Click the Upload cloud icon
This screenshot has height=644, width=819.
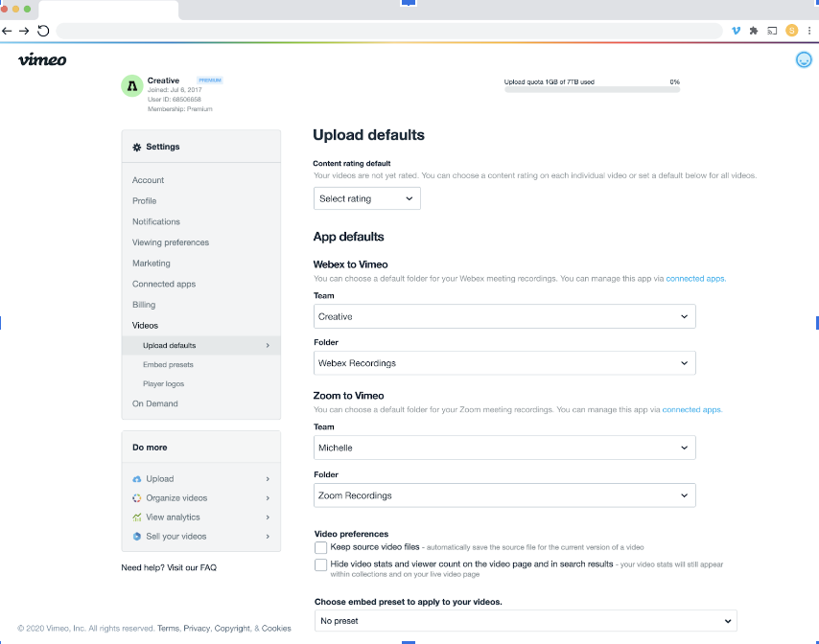[x=137, y=479]
